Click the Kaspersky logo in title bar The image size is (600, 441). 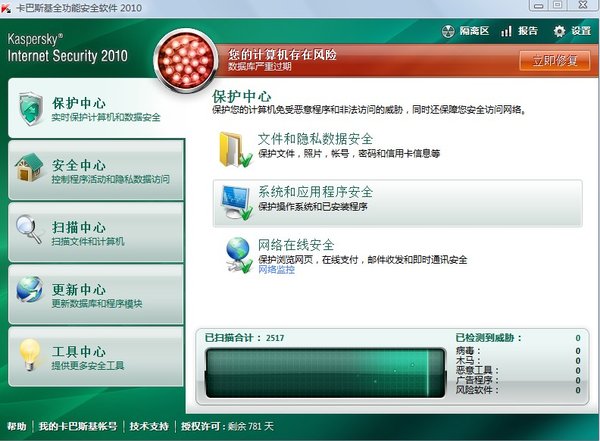click(6, 8)
